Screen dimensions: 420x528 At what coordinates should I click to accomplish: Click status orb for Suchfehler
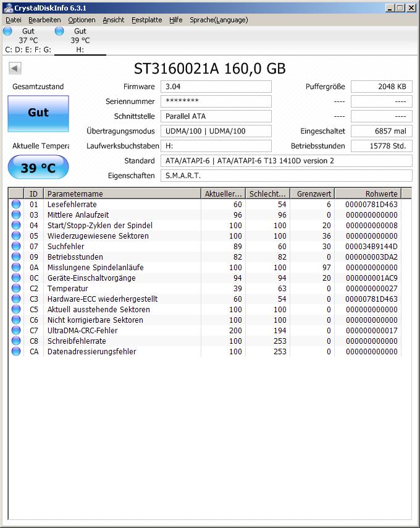tap(16, 246)
